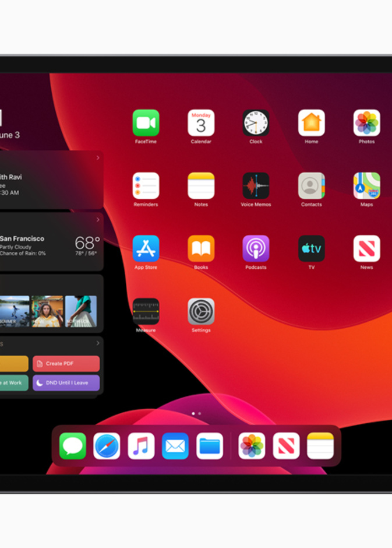Run the green 'at Work' shortcut
Screen dimensions: 392x548
point(14,382)
